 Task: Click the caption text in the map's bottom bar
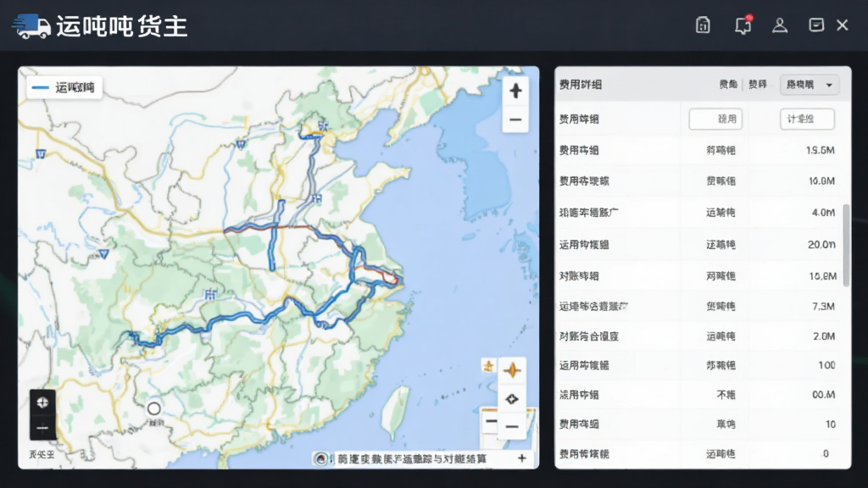(412, 458)
